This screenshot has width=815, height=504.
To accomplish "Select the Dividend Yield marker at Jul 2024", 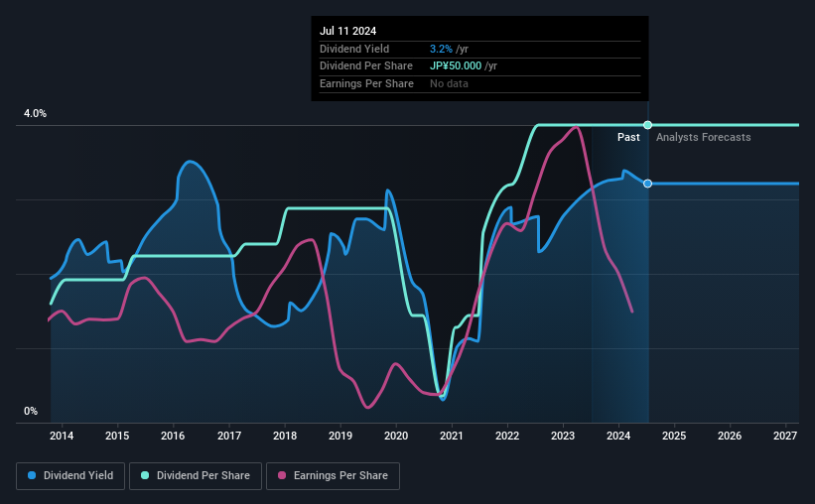I will point(647,184).
